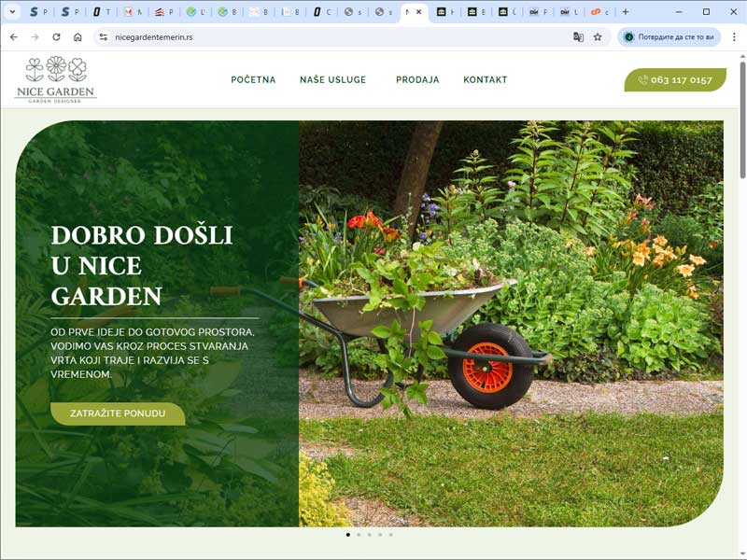Go back using the browser back arrow
Image resolution: width=747 pixels, height=560 pixels.
click(x=13, y=37)
